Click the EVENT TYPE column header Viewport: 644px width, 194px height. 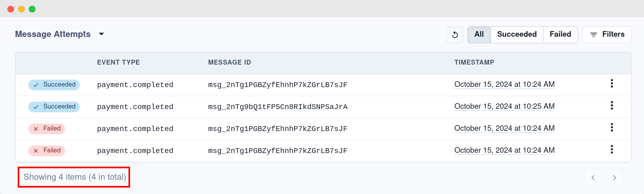pyautogui.click(x=118, y=62)
